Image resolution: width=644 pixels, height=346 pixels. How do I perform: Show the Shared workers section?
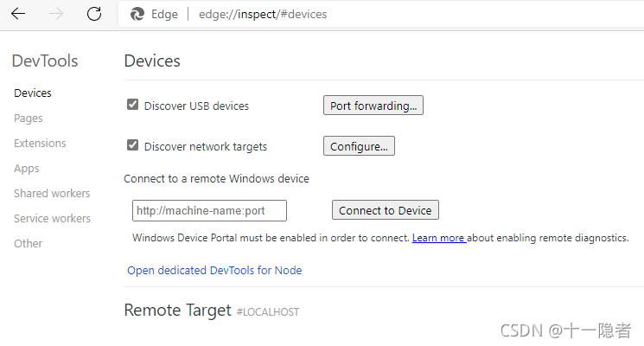[x=52, y=193]
